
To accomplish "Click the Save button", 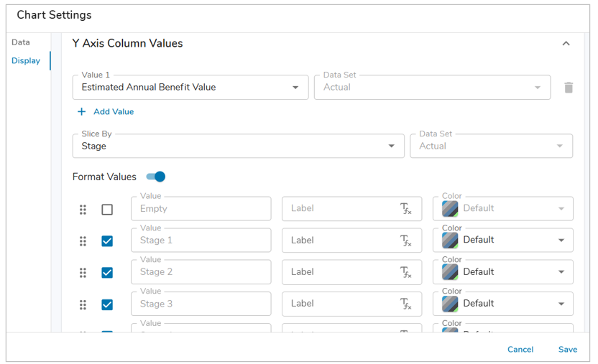I will (x=567, y=350).
